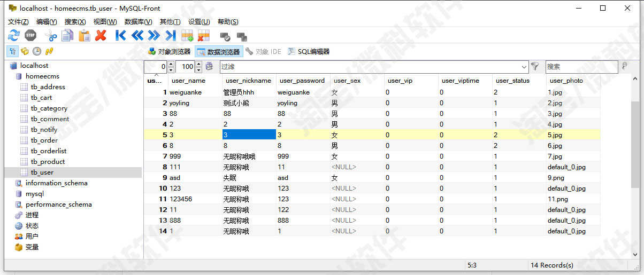
Task: Open tb_address table in the tree
Action: point(48,87)
